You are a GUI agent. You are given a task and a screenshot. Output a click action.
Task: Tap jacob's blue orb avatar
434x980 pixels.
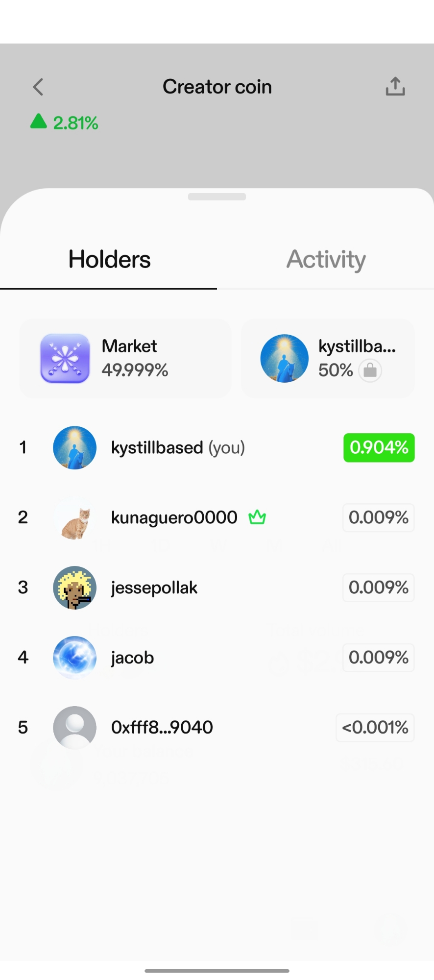click(x=75, y=658)
